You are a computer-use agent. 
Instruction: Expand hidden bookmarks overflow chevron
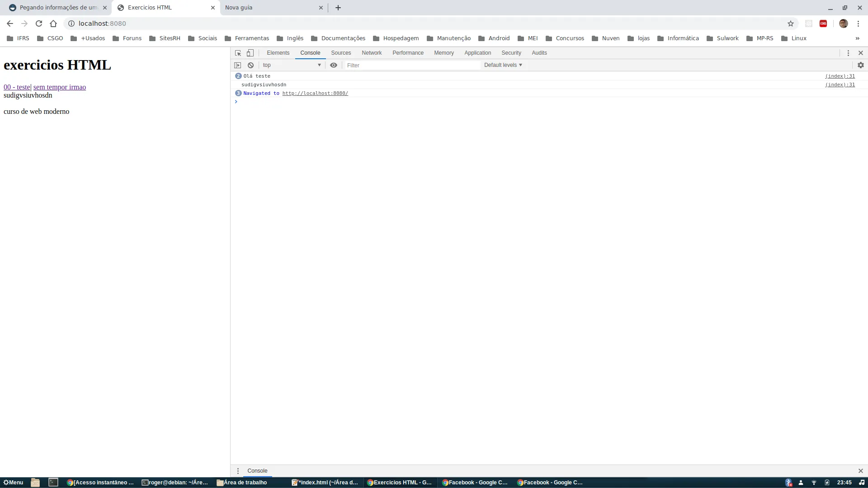pyautogui.click(x=857, y=38)
